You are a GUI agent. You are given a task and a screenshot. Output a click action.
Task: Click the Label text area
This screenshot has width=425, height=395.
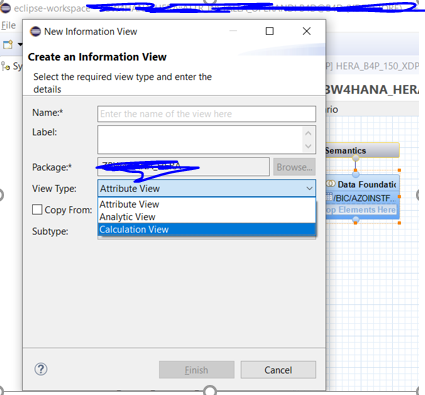(x=206, y=139)
